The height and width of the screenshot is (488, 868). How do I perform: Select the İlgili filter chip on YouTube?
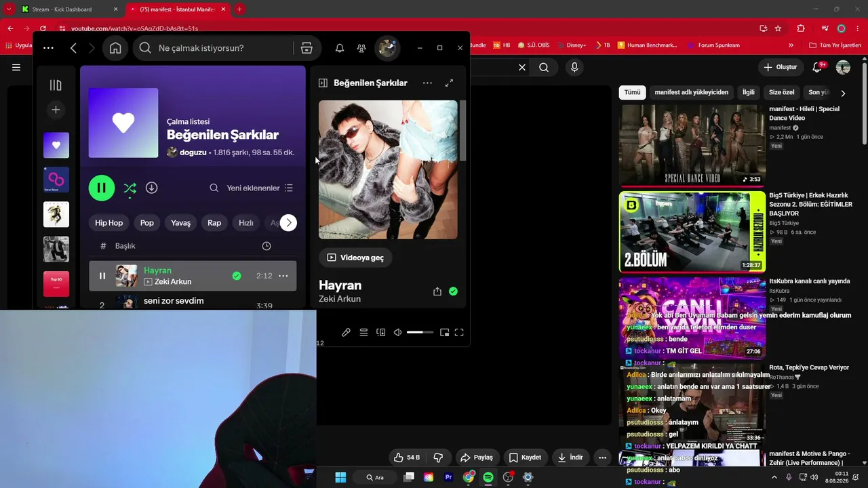pyautogui.click(x=748, y=92)
